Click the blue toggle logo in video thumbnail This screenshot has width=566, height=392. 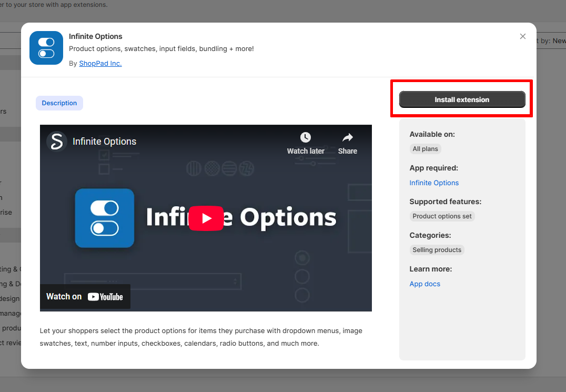[105, 218]
